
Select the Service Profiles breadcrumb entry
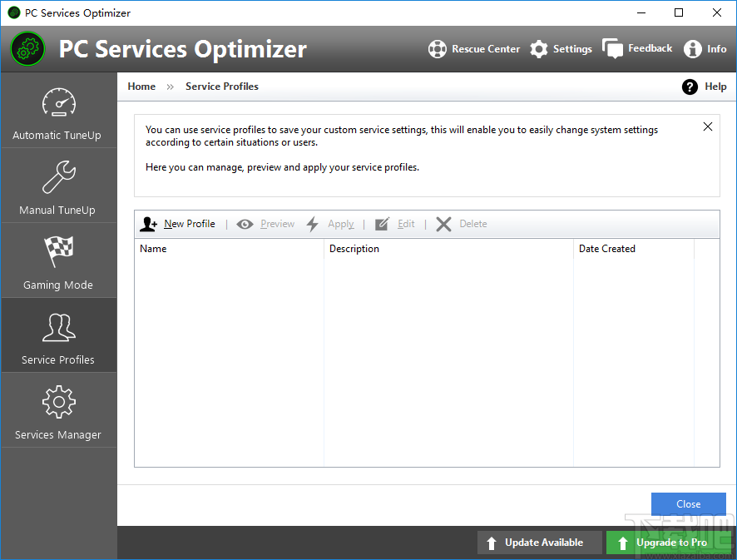click(221, 86)
